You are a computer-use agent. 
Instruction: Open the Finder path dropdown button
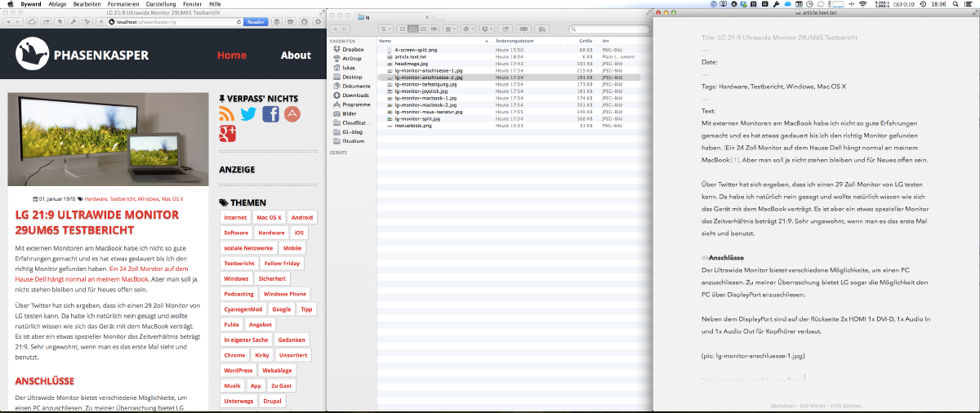tap(385, 29)
